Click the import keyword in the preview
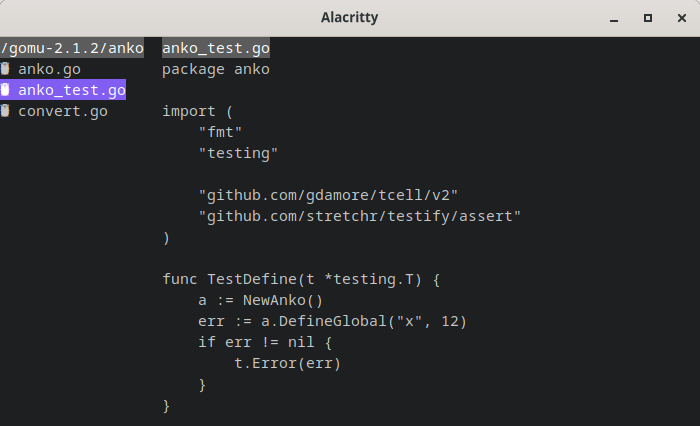 pos(188,111)
